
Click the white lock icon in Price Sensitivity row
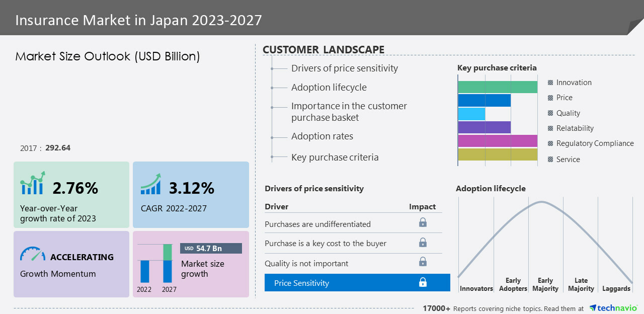pyautogui.click(x=423, y=283)
